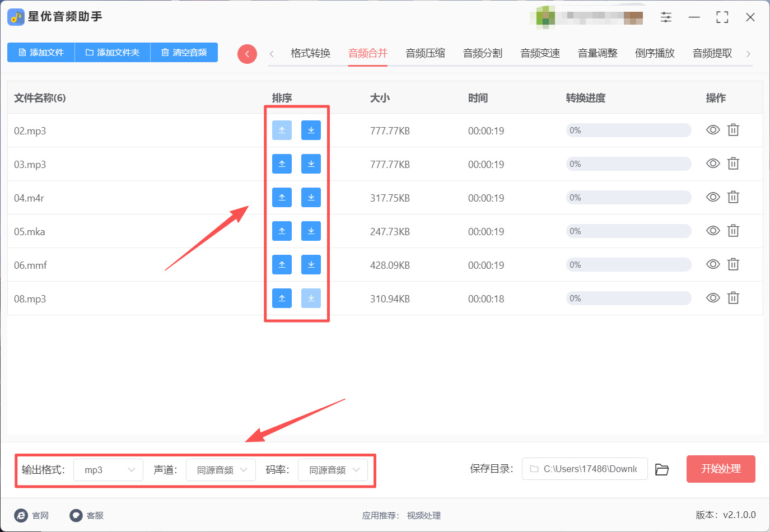Image resolution: width=770 pixels, height=532 pixels.
Task: Open the save directory folder icon
Action: (662, 469)
